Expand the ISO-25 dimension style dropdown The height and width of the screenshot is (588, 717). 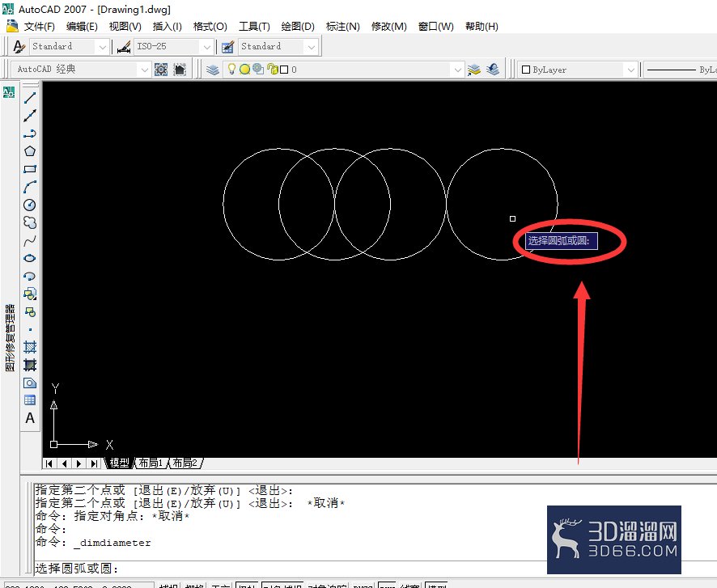click(x=206, y=47)
